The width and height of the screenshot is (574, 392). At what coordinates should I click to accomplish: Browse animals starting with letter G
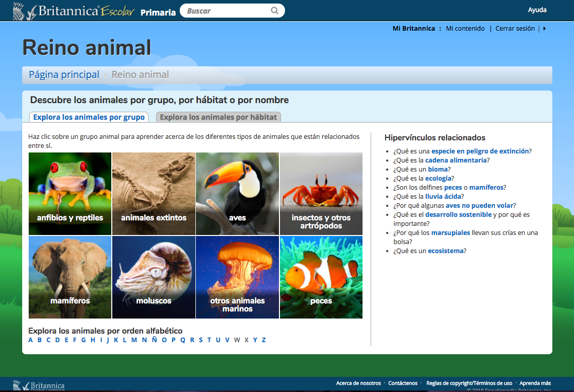tap(84, 340)
